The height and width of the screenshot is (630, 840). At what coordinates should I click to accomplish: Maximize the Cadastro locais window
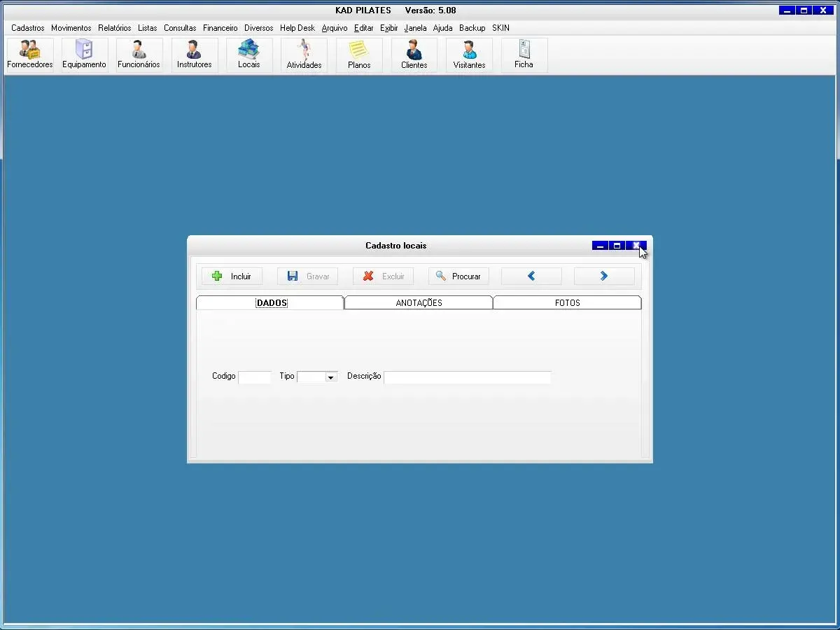click(617, 246)
